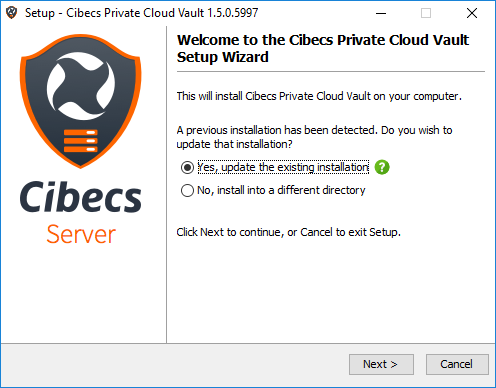Image resolution: width=496 pixels, height=388 pixels.
Task: Click the "No, install into a different directory" label
Action: (281, 190)
